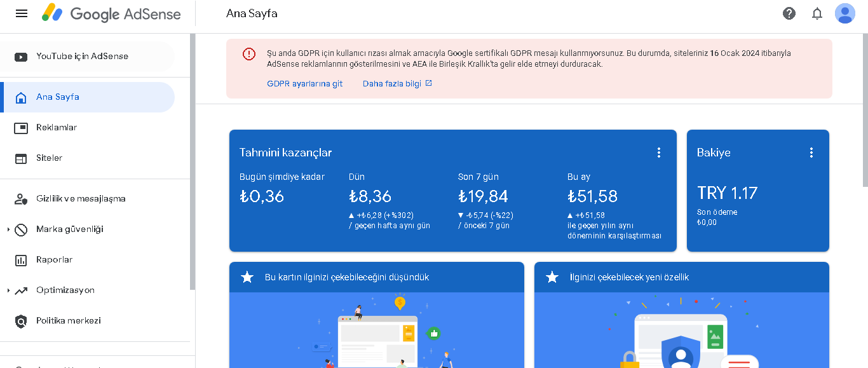Viewport: 868px width, 368px height.
Task: Click the Bugün şimdiye kadar label
Action: [282, 177]
